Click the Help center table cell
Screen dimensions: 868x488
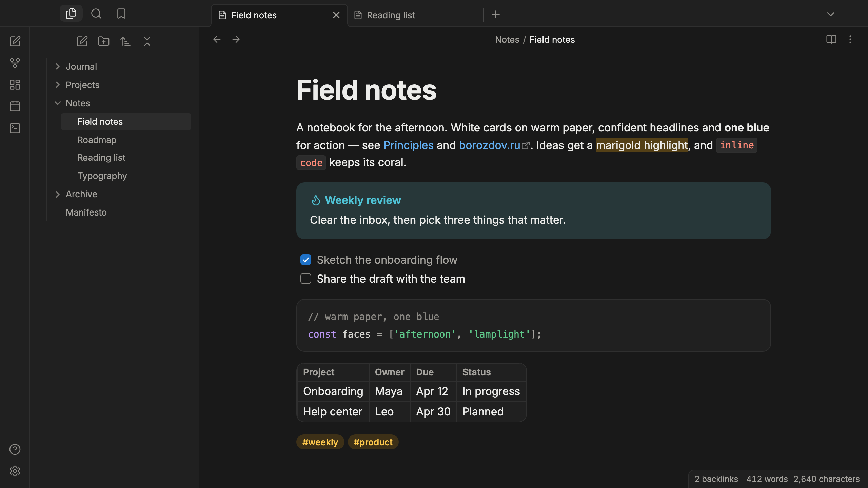tap(333, 412)
